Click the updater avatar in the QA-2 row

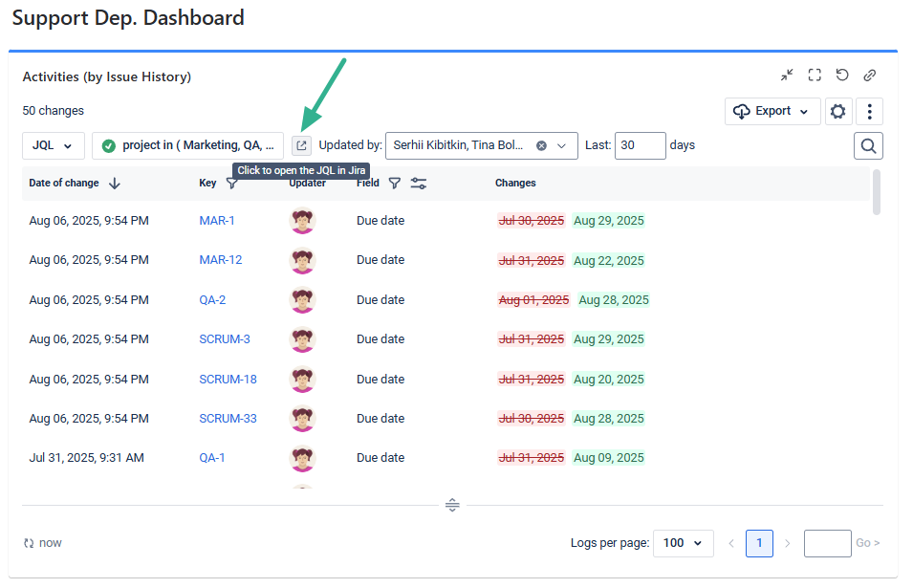pyautogui.click(x=302, y=300)
